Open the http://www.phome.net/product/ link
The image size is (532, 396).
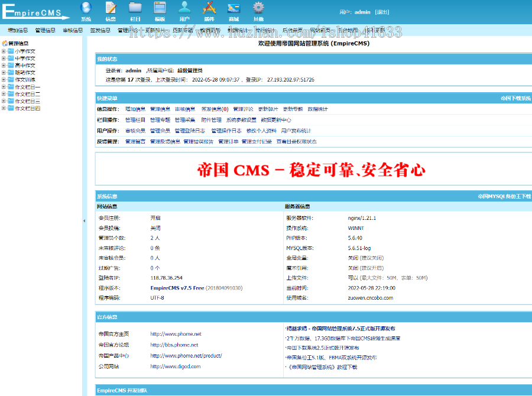pyautogui.click(x=186, y=356)
